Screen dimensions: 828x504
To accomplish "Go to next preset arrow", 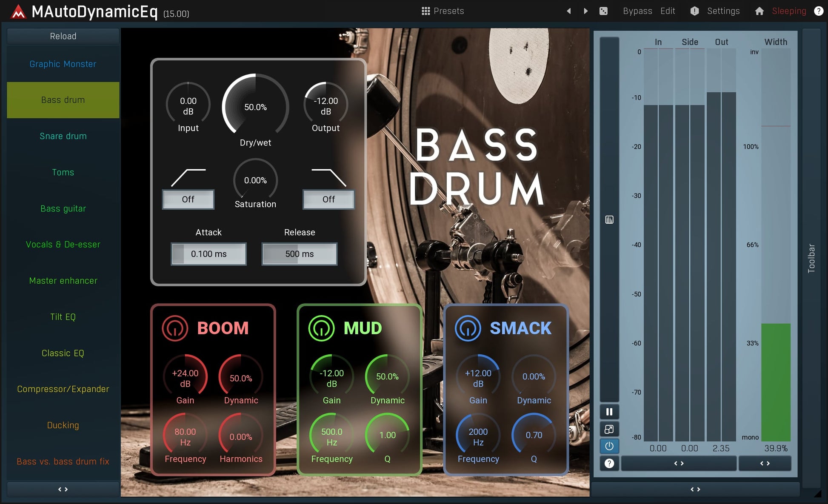I will [586, 11].
